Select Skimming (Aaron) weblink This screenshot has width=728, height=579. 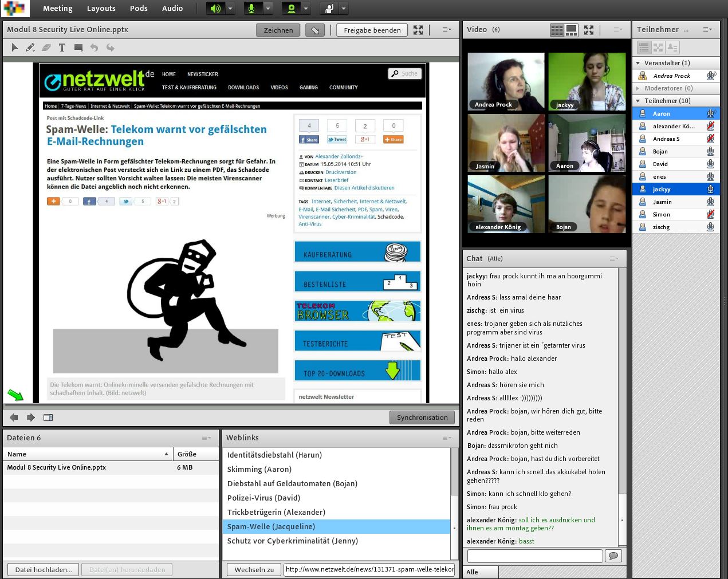coord(336,469)
